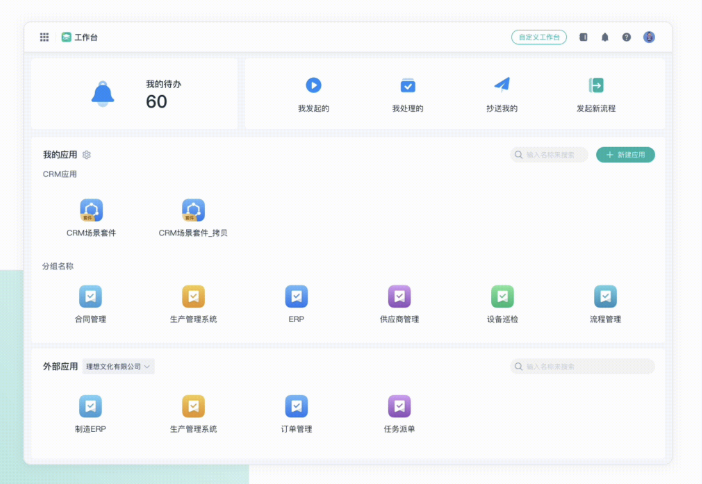Click the 订单管理 app name

click(x=296, y=429)
